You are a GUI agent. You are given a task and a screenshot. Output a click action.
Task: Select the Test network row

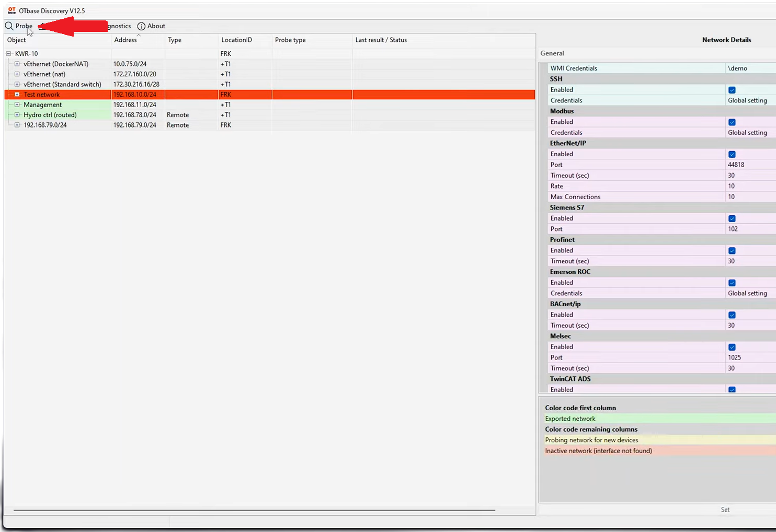(270, 95)
